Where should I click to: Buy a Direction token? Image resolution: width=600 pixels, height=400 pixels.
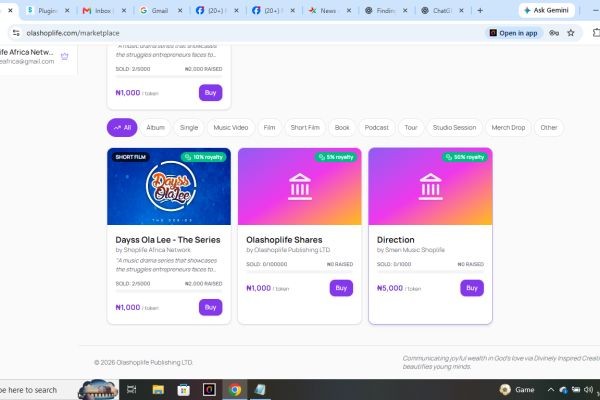pos(472,288)
